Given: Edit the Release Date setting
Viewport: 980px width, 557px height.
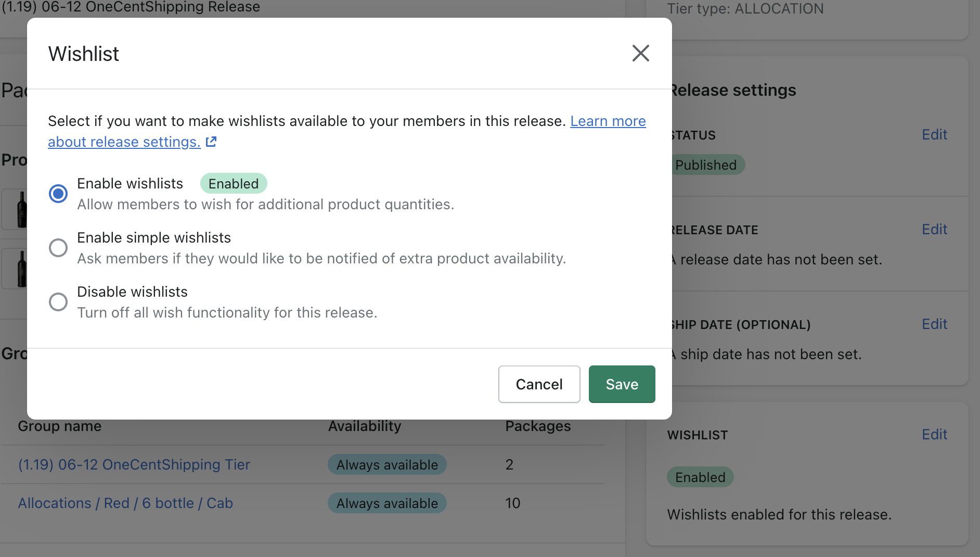Looking at the screenshot, I should click(934, 230).
